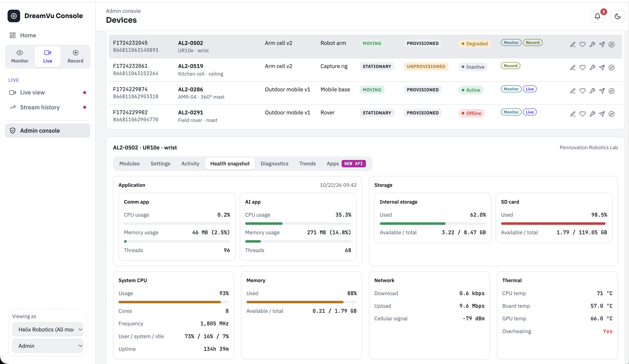
Task: Edit device AL2-0502 with pencil icon
Action: tap(573, 45)
